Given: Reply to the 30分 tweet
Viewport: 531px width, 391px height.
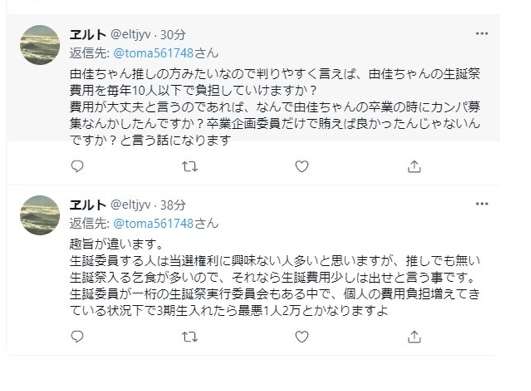Looking at the screenshot, I should [77, 166].
